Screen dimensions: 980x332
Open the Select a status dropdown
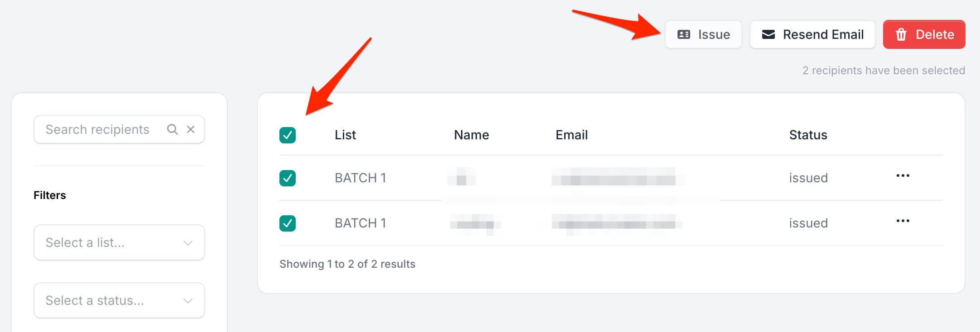[x=119, y=300]
